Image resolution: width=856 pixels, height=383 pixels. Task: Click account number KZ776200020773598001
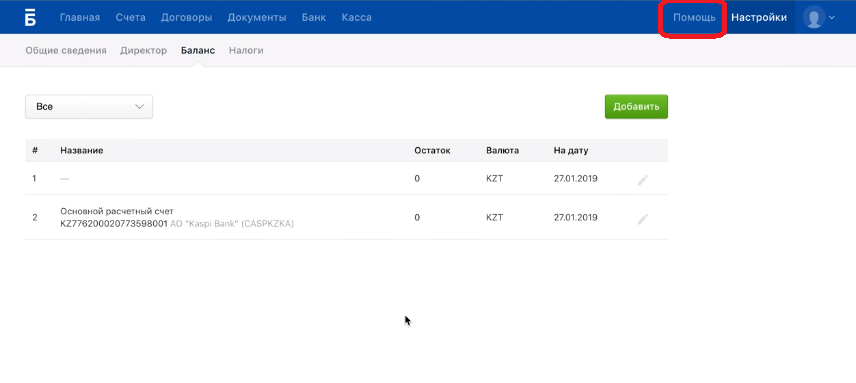pyautogui.click(x=114, y=224)
